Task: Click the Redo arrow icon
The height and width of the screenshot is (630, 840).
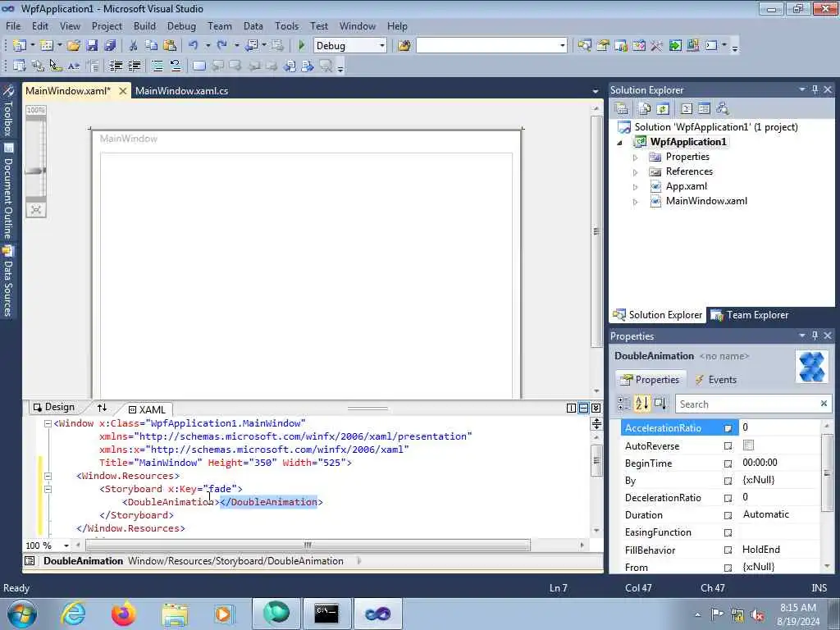Action: (221, 46)
